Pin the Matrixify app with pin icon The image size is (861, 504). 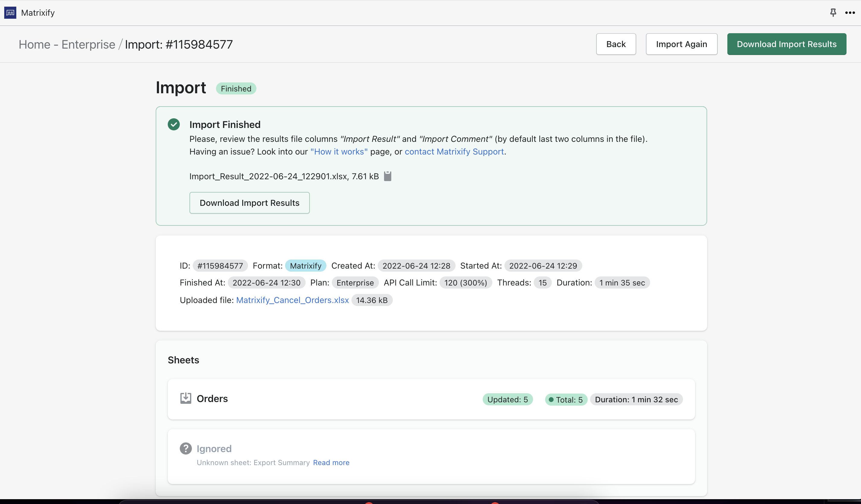[x=833, y=13]
